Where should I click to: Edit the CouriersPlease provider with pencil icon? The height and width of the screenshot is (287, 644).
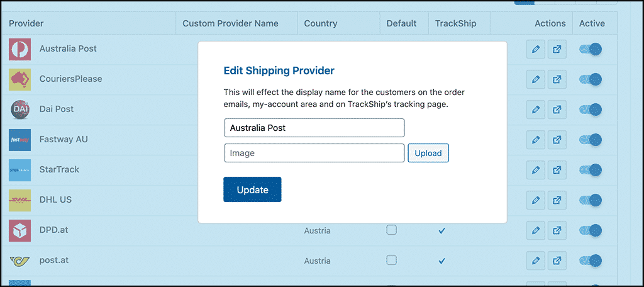536,79
